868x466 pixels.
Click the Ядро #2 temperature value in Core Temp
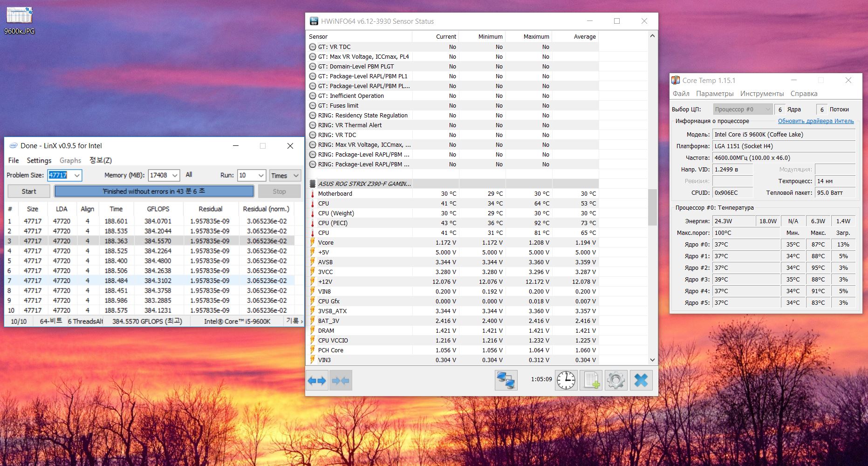point(746,268)
